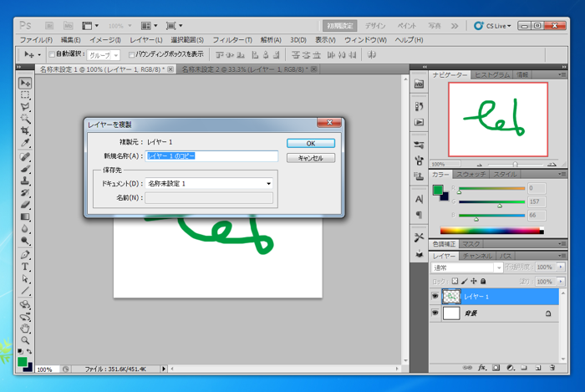
Task: Switch to the ヒストグラム tab
Action: (x=492, y=75)
